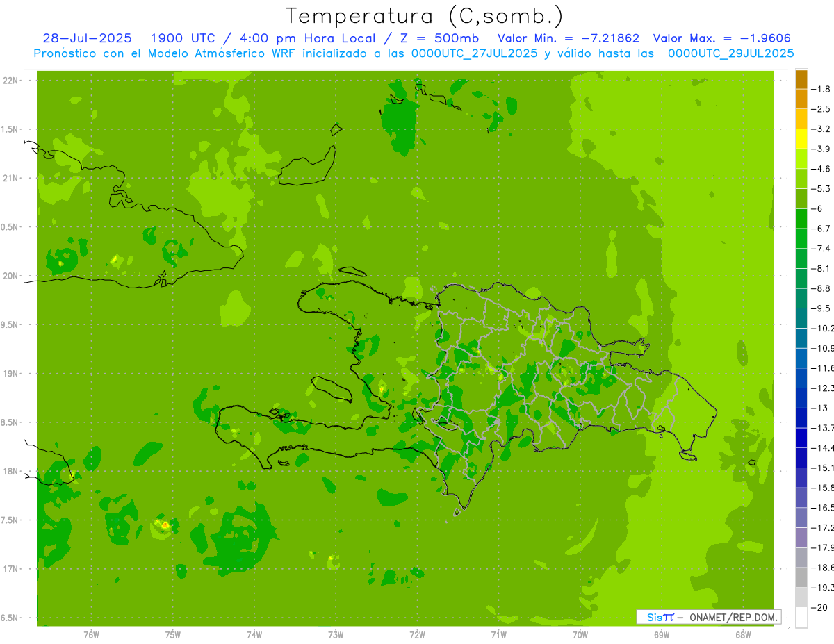Click the '-8.8' color scale label

[821, 288]
